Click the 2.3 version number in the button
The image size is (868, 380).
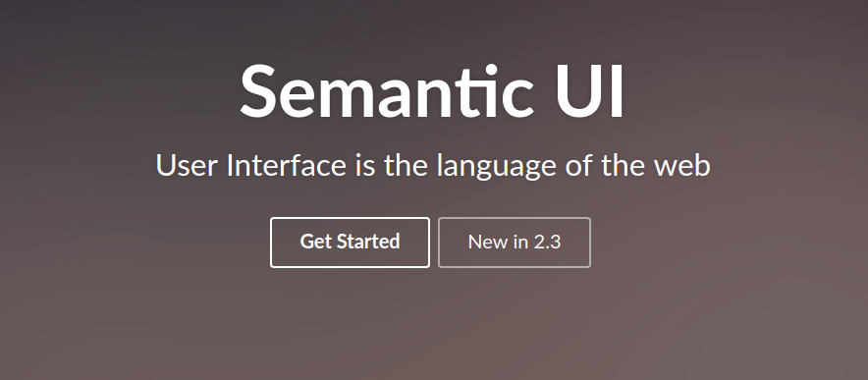click(548, 242)
